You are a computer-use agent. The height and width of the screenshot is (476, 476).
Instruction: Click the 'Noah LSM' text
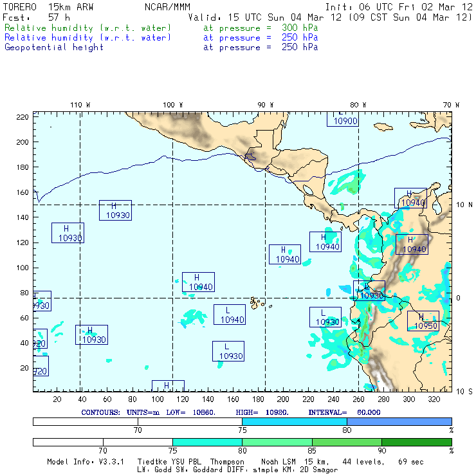click(x=279, y=462)
